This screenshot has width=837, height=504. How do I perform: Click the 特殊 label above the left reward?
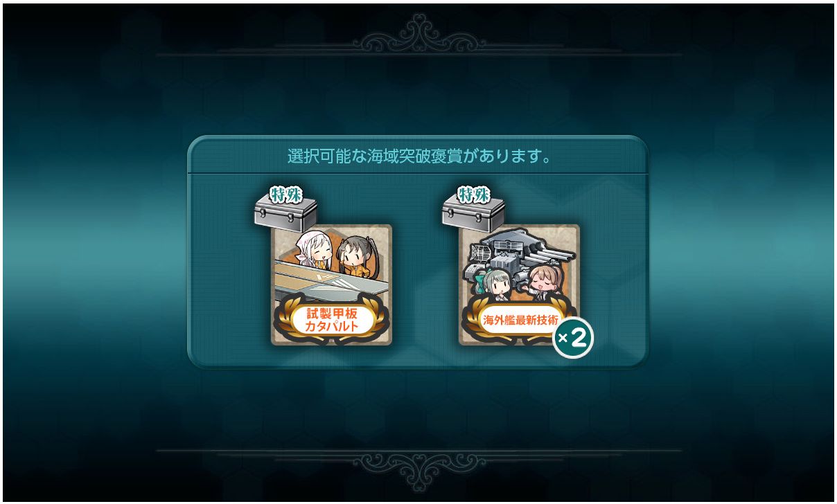coord(286,195)
